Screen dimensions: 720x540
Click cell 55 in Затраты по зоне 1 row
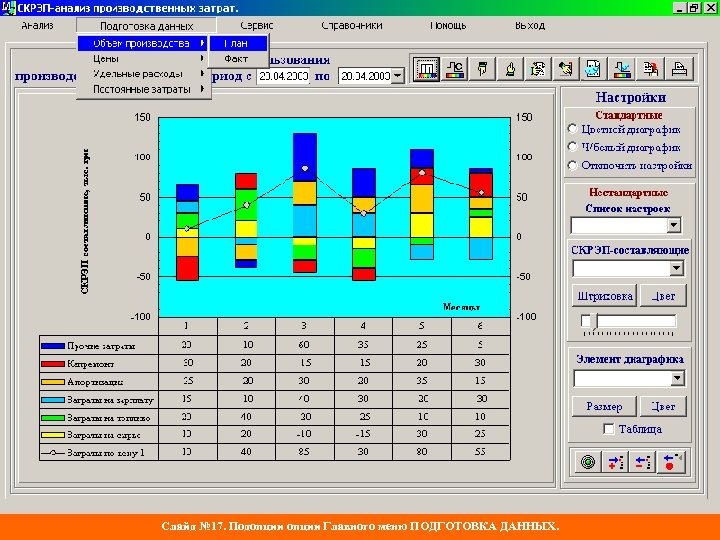click(480, 452)
